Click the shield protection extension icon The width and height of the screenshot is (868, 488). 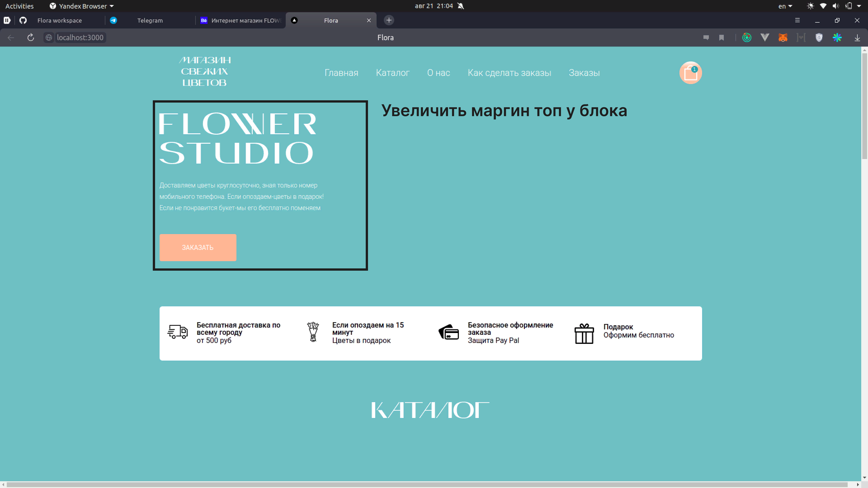click(x=819, y=37)
